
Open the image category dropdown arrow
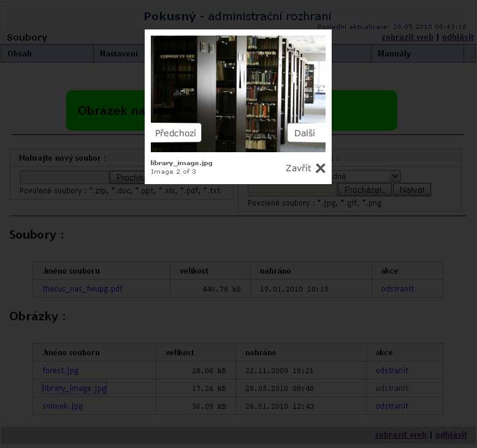click(x=395, y=176)
